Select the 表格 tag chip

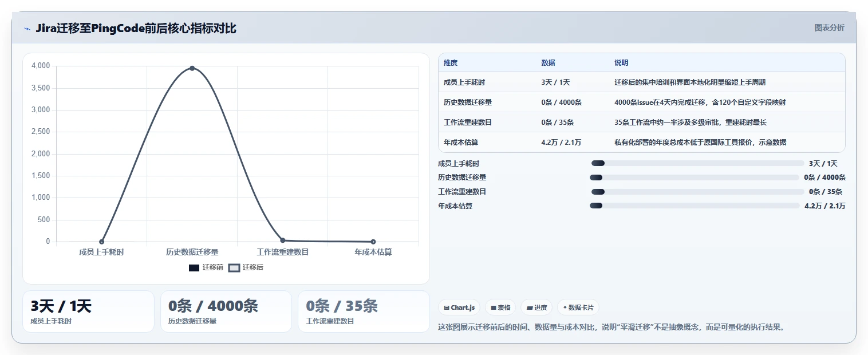click(500, 307)
